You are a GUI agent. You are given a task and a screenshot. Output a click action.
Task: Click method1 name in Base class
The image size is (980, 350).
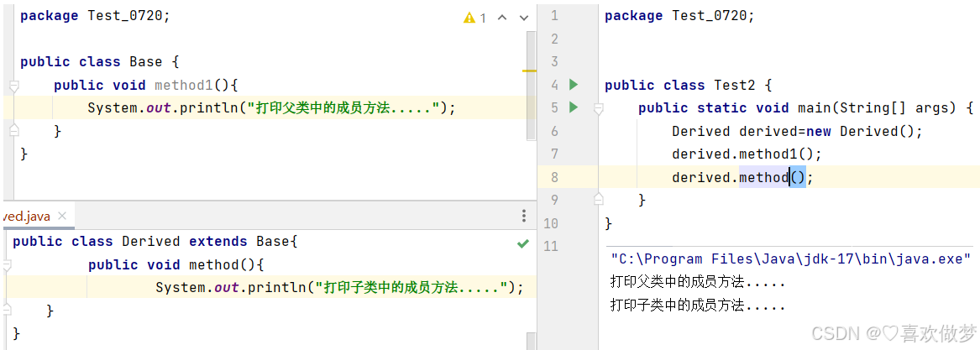[x=185, y=85]
